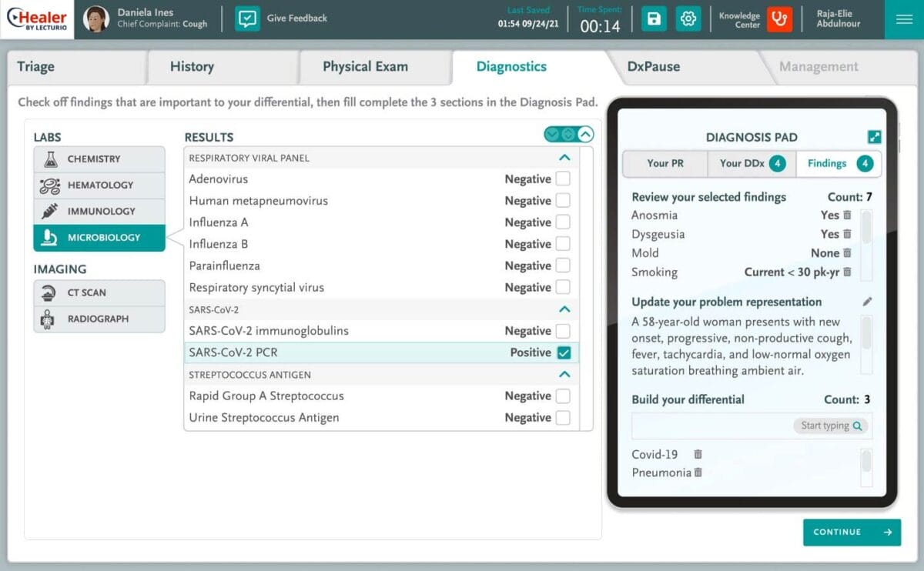Open the hamburger menu
The width and height of the screenshot is (924, 571).
904,19
